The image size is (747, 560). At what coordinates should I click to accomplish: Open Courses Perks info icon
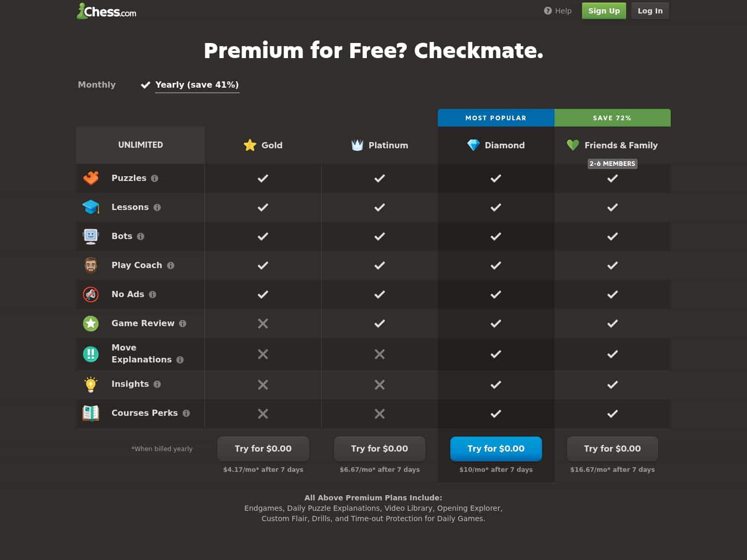(x=186, y=413)
